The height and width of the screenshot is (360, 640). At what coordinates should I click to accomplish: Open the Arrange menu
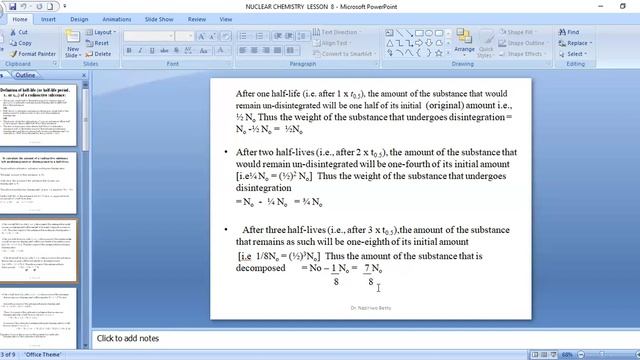(x=464, y=43)
